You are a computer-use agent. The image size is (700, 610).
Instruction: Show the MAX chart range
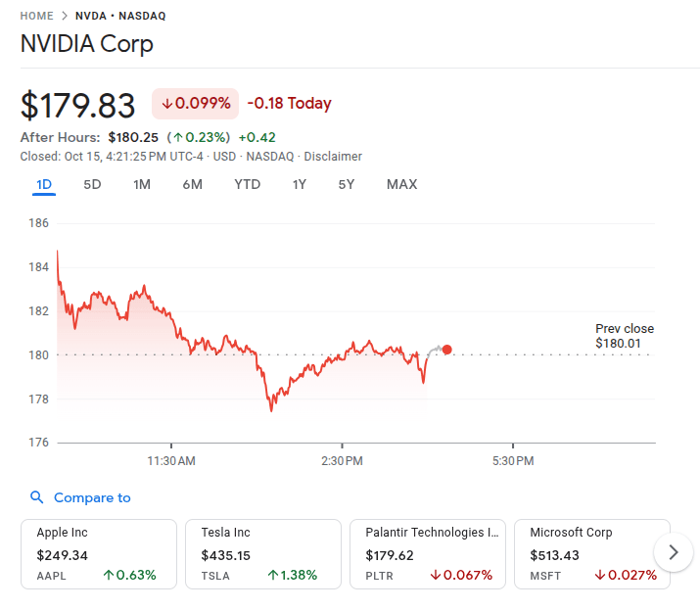401,184
